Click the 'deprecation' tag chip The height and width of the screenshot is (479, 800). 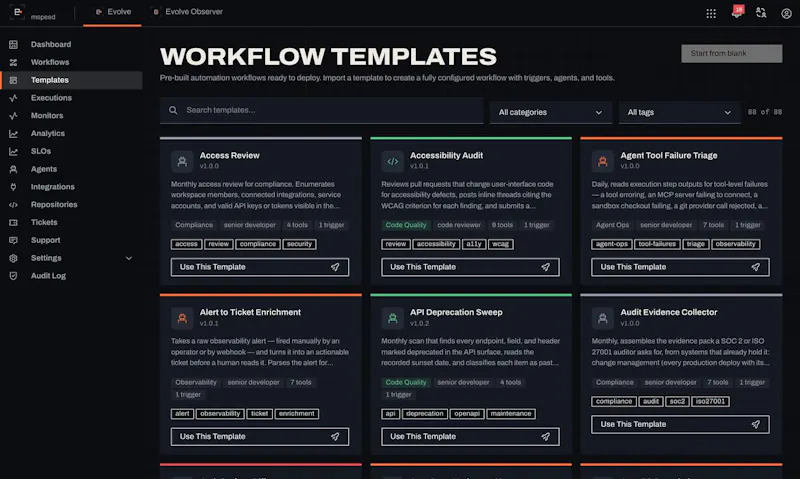[x=424, y=414]
